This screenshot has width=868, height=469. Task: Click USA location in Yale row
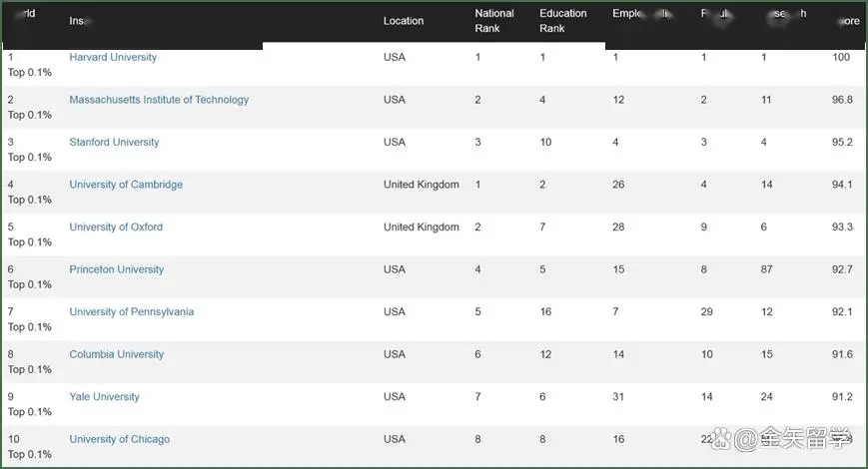395,396
